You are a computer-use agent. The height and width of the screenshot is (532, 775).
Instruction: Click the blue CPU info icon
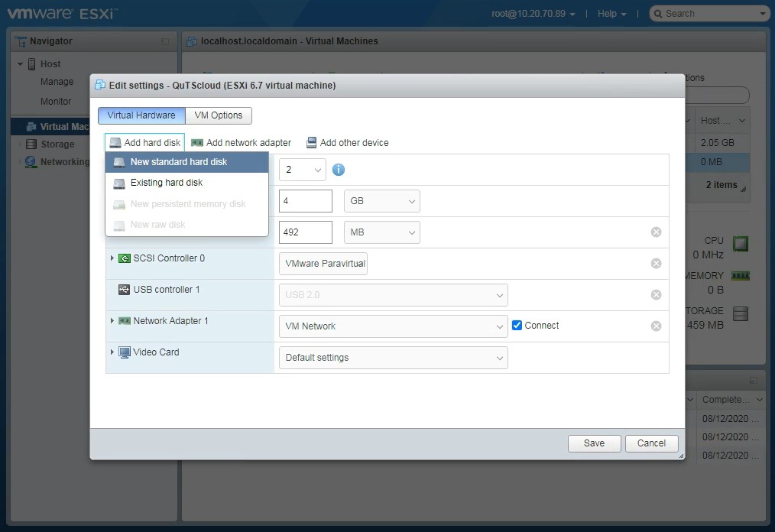point(338,170)
